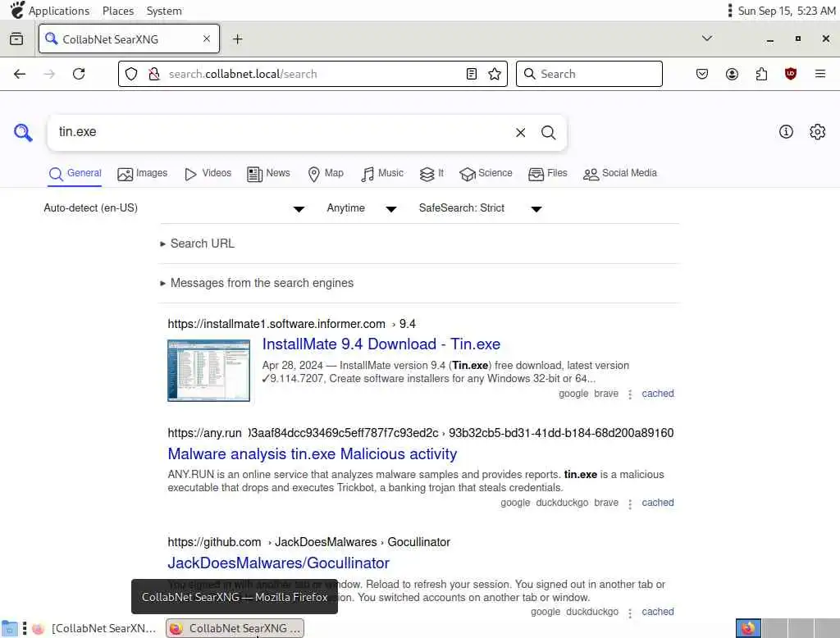840x638 pixels.
Task: Switch to Social Media category
Action: (x=620, y=174)
